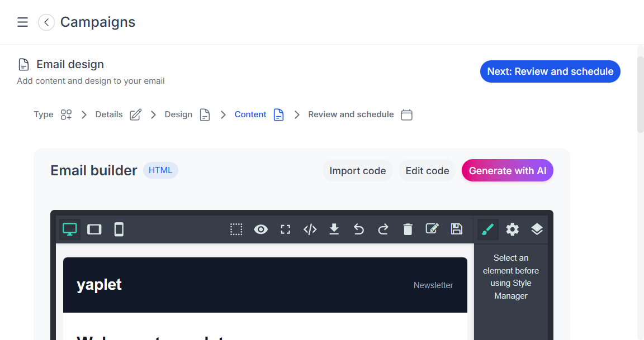644x340 pixels.
Task: Undo the last change
Action: (x=359, y=229)
